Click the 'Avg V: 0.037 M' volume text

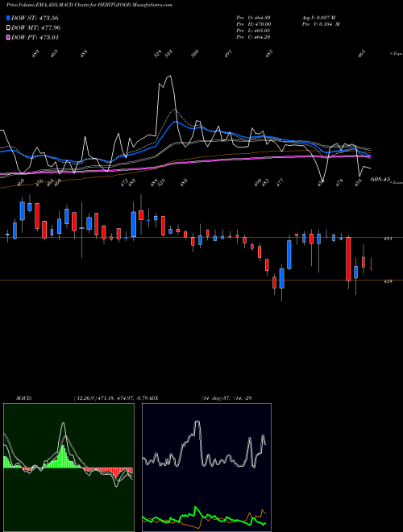(318, 18)
